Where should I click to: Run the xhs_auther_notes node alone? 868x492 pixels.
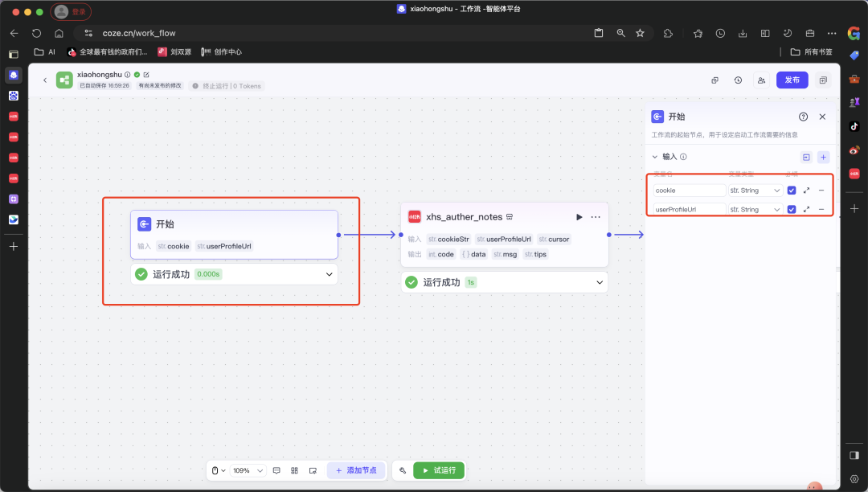pos(579,217)
